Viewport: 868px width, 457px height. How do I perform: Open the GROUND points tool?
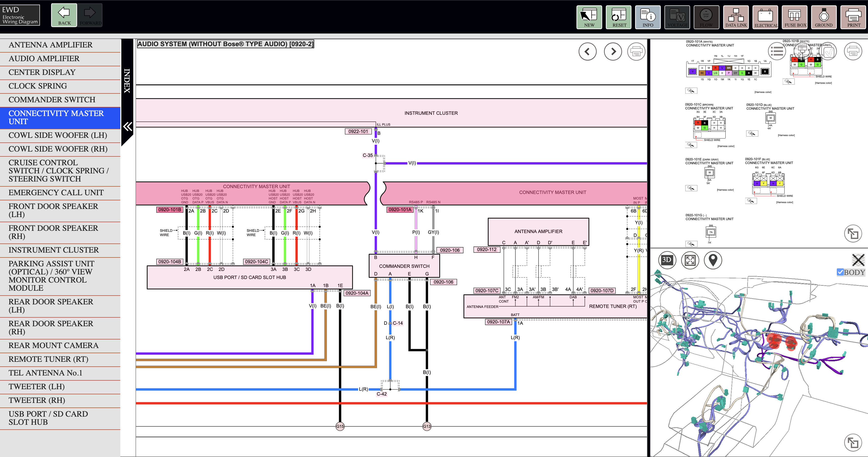[824, 17]
